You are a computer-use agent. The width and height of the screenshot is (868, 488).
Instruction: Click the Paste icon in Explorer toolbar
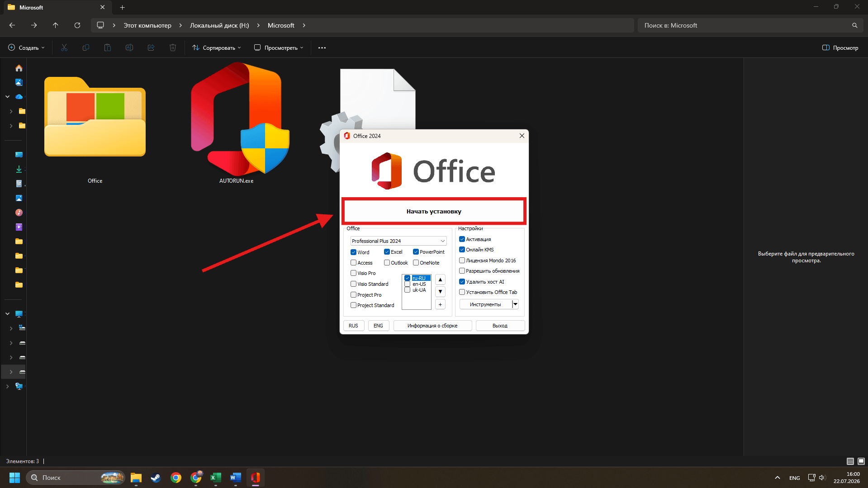point(108,47)
